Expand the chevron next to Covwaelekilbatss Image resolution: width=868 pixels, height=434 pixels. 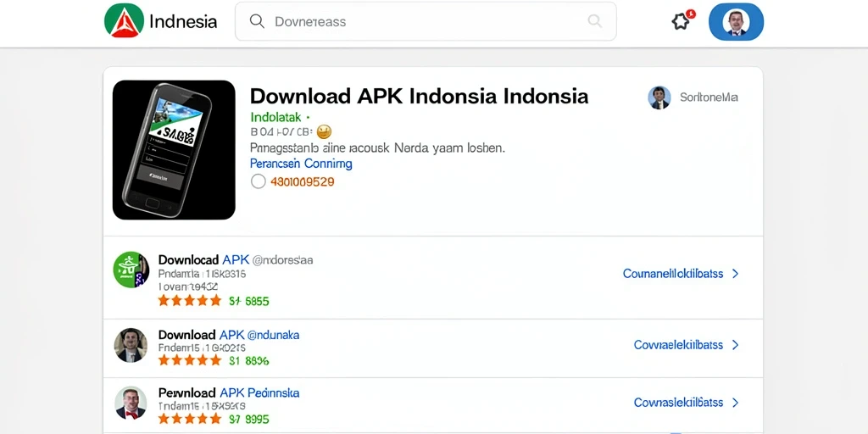point(735,345)
